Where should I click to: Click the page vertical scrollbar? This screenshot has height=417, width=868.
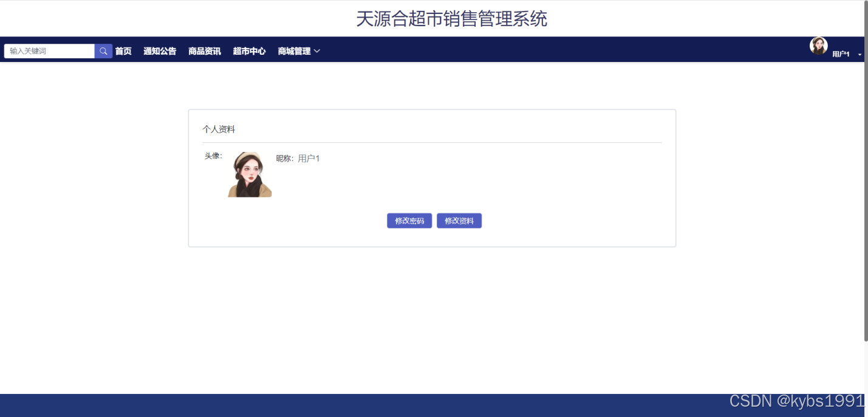click(866, 172)
